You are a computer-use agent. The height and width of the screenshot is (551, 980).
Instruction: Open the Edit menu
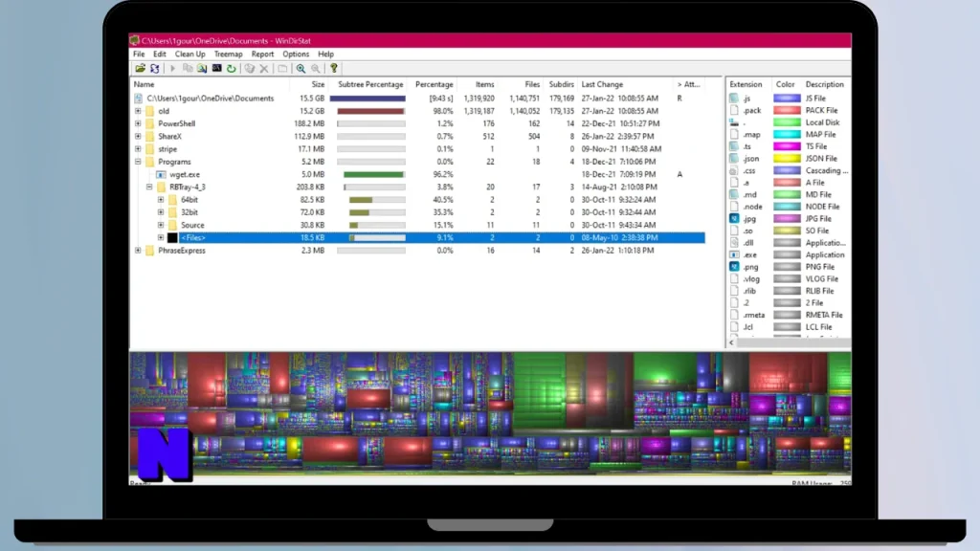point(160,55)
